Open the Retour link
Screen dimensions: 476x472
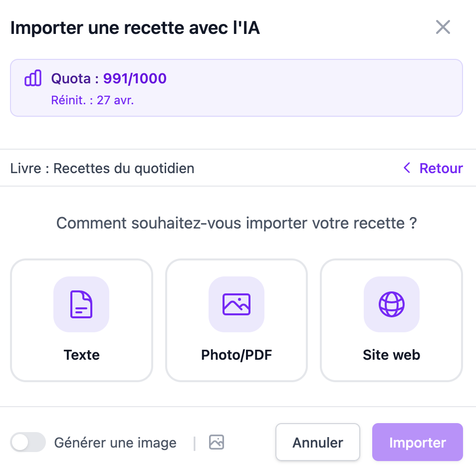point(441,168)
